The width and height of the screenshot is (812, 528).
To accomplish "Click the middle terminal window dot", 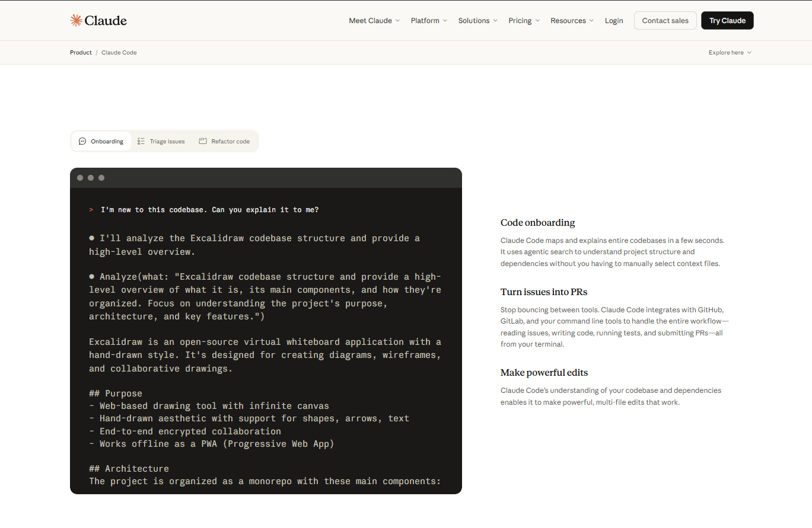I will point(91,177).
